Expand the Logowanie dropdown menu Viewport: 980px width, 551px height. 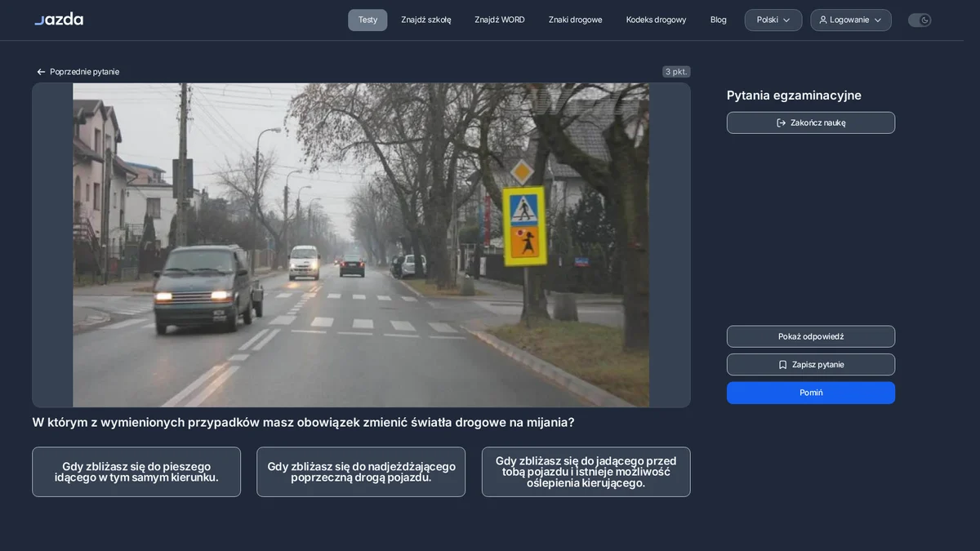[851, 20]
